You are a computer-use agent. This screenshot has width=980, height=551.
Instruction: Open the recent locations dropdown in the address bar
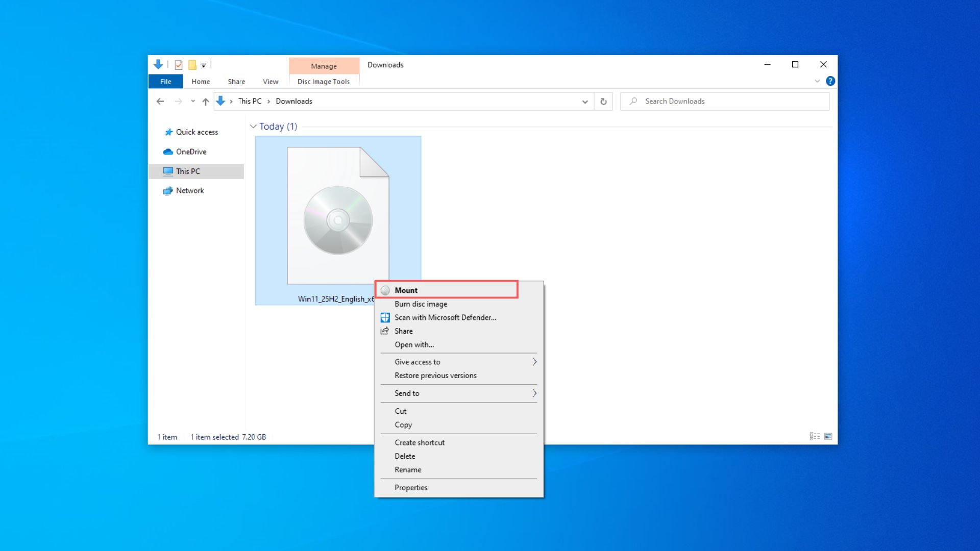click(585, 101)
